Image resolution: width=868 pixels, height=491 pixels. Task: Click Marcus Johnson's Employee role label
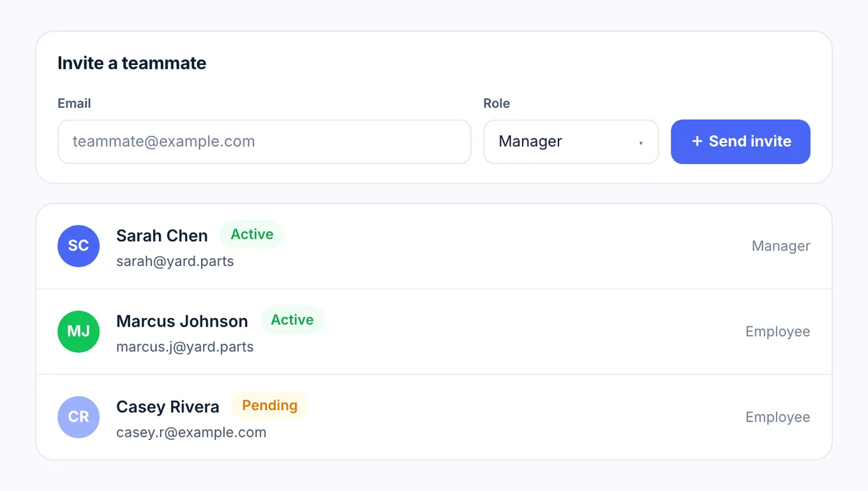(x=778, y=332)
